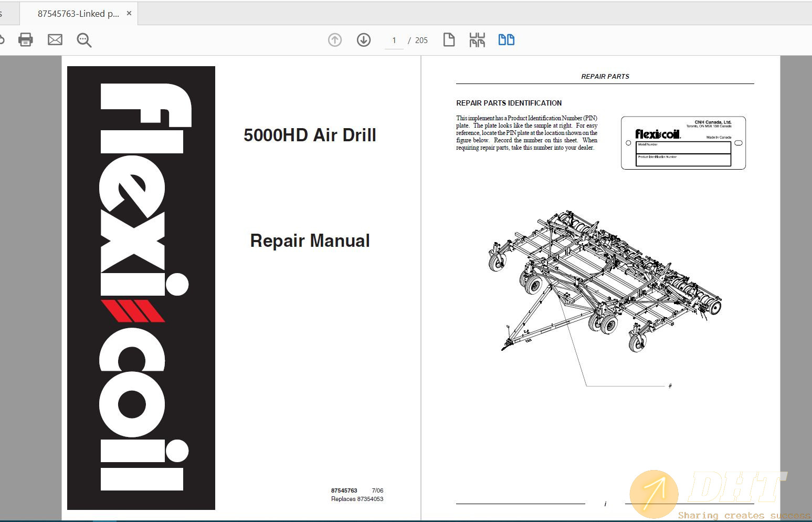Toggle facing pages display with blue icon

click(x=506, y=39)
